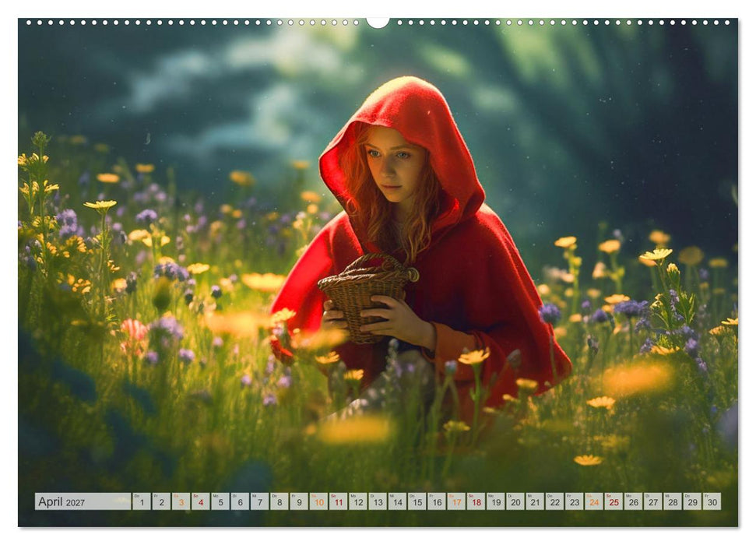Screen dimensions: 756x545
Task: Select day 22 in the calendar strip
Action: [x=555, y=501]
